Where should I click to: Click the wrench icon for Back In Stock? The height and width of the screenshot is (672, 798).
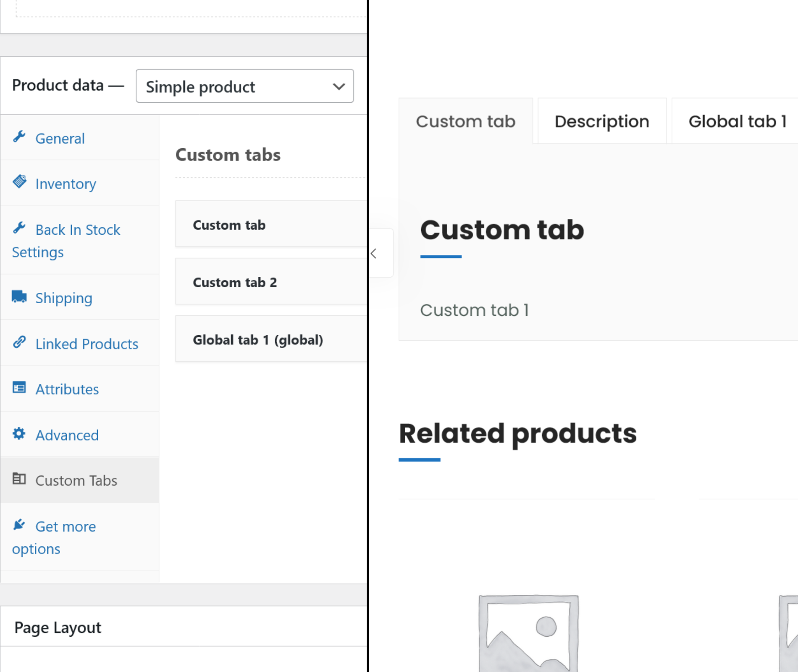(19, 228)
